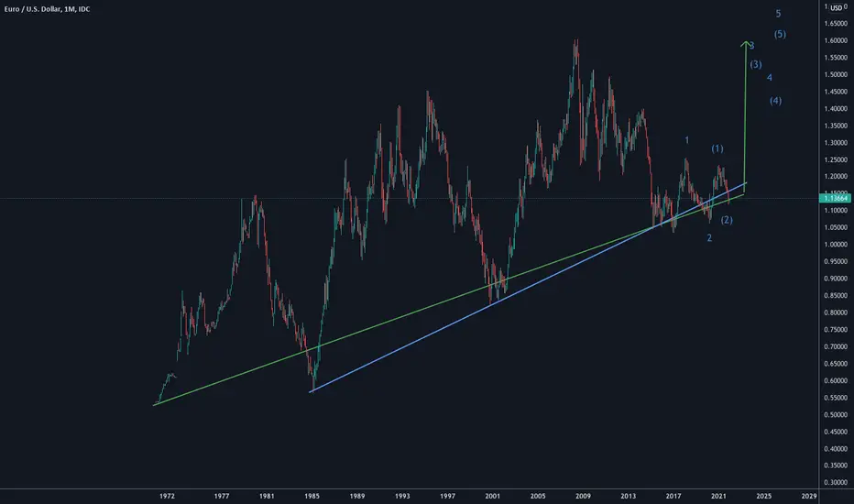
Task: Click the 1989 label on time axis
Action: click(357, 496)
